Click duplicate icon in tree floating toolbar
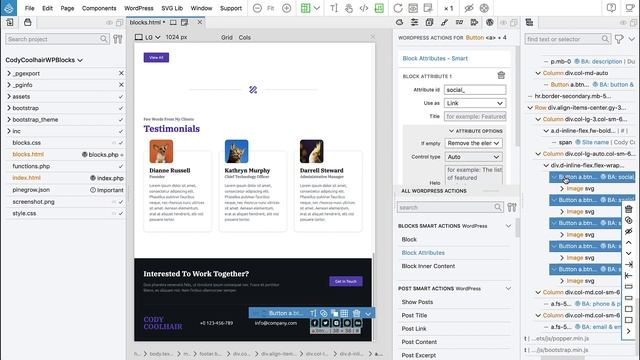This screenshot has width=640, height=360. click(629, 220)
